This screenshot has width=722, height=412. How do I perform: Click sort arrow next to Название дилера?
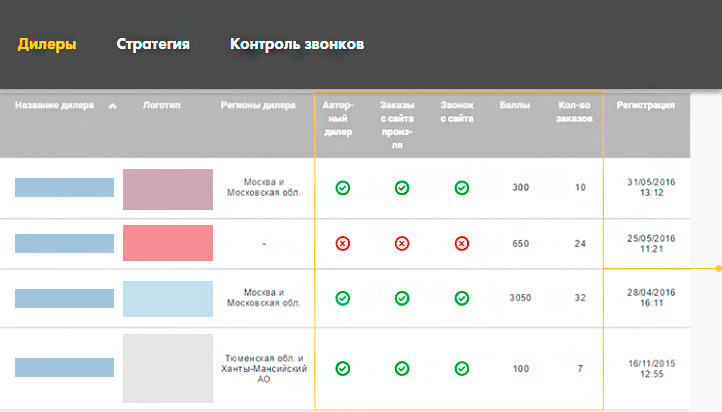pos(112,105)
